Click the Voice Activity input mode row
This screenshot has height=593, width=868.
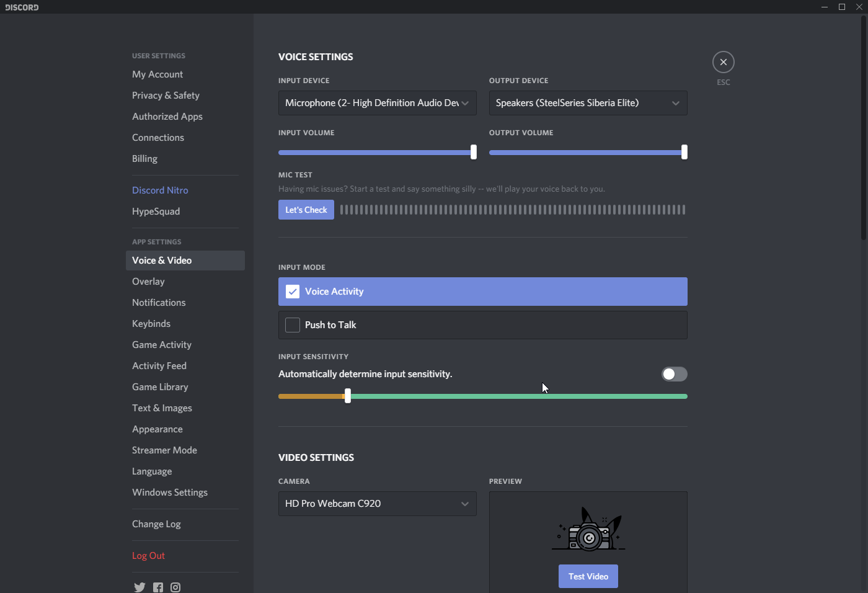(483, 292)
